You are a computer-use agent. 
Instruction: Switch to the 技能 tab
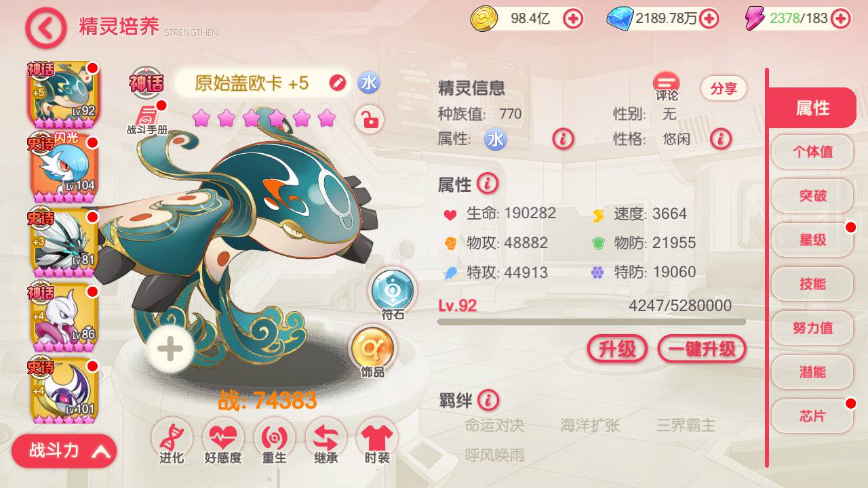pyautogui.click(x=812, y=284)
